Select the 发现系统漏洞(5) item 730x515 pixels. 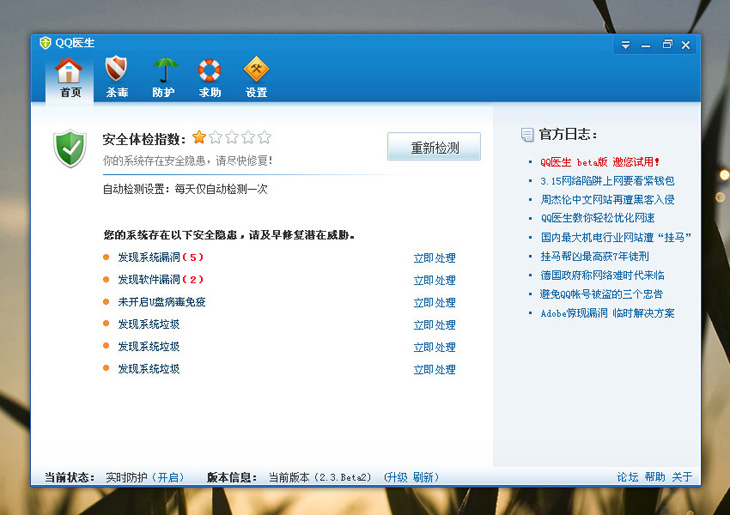click(161, 257)
